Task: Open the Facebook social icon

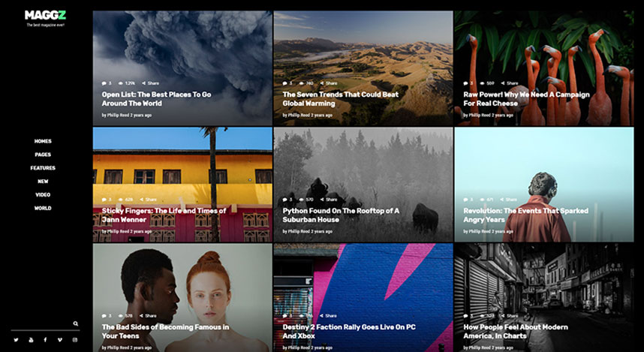Action: tap(45, 340)
